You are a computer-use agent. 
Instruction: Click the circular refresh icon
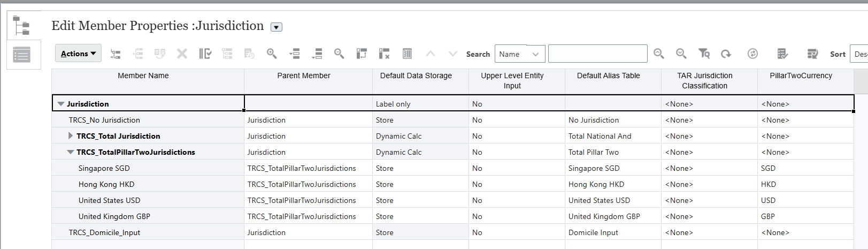click(x=752, y=54)
